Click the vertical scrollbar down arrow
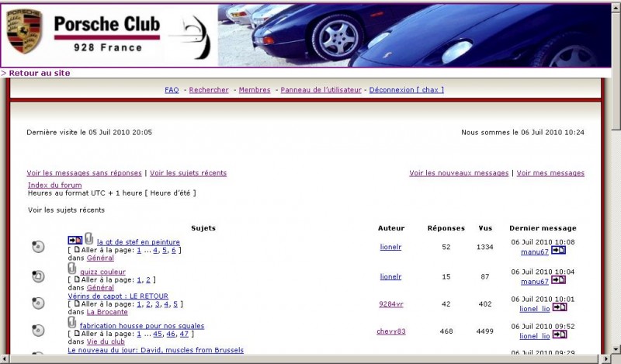 pyautogui.click(x=616, y=349)
